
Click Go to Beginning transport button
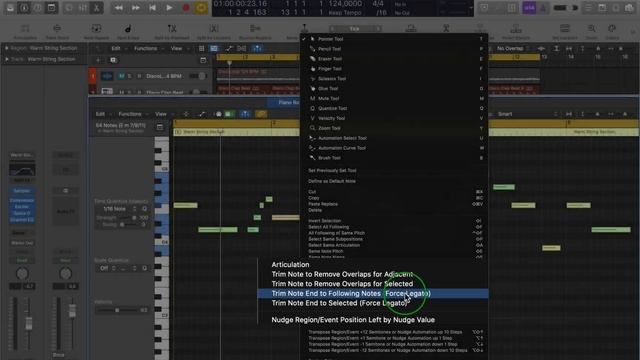tap(152, 8)
